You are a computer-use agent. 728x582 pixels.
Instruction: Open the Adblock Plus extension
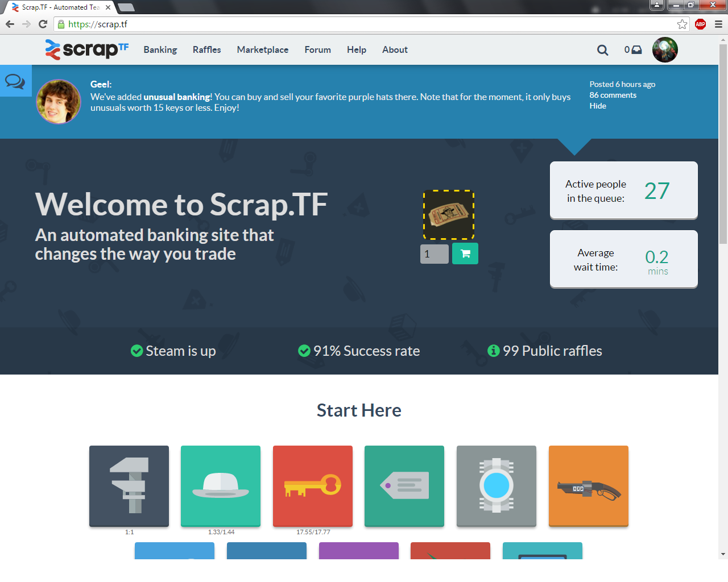point(701,24)
